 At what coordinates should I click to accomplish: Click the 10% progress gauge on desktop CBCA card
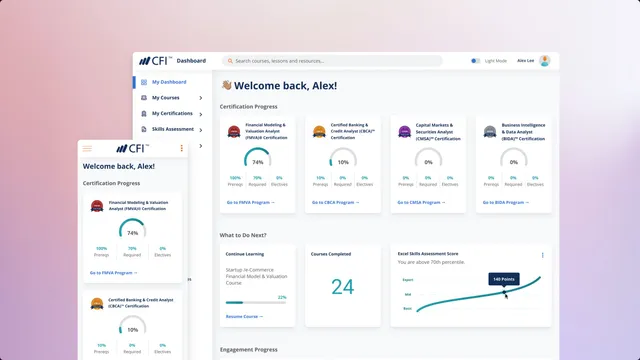343,157
